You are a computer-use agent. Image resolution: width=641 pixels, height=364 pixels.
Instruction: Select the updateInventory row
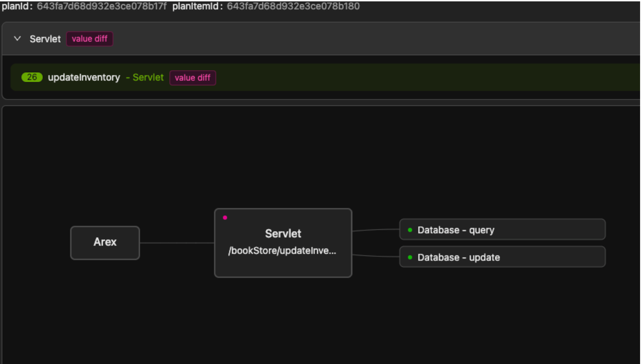[x=325, y=78]
